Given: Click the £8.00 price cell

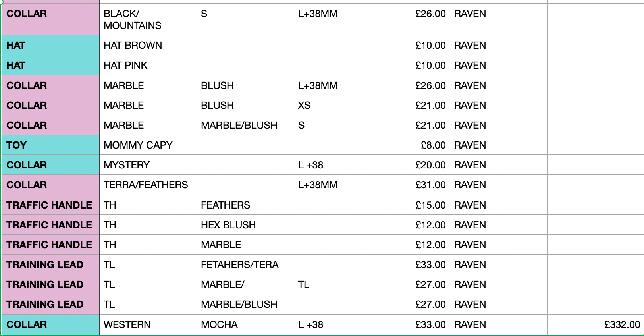Looking at the screenshot, I should point(420,145).
